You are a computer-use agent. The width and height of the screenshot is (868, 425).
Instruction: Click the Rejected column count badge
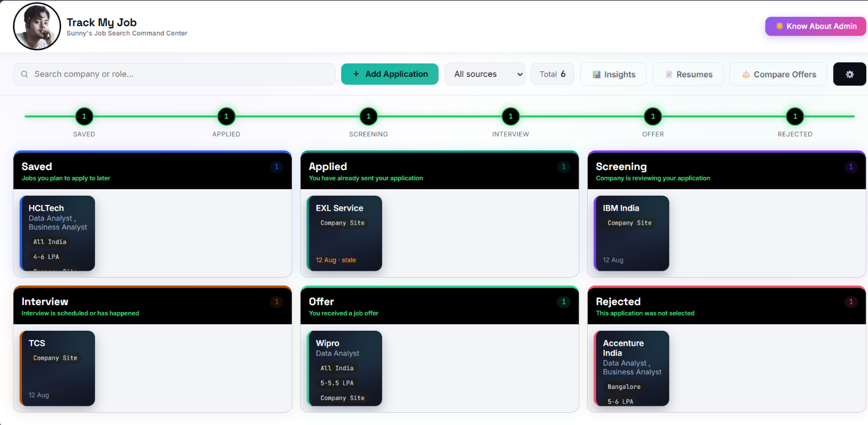tap(851, 302)
